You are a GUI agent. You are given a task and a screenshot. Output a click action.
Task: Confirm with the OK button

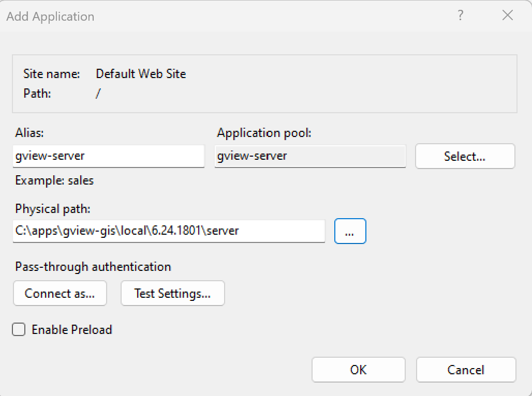pyautogui.click(x=359, y=370)
